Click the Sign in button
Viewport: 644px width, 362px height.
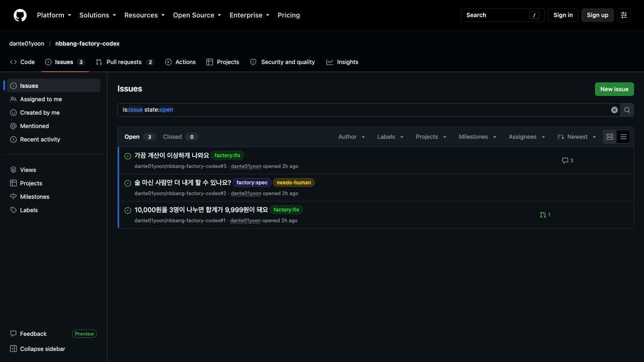563,15
